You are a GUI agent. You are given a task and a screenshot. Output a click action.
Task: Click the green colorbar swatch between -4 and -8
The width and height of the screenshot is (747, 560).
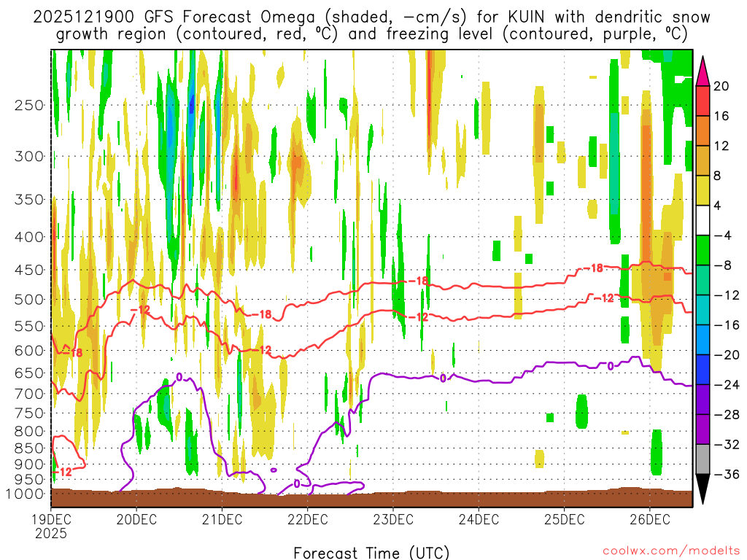point(703,251)
